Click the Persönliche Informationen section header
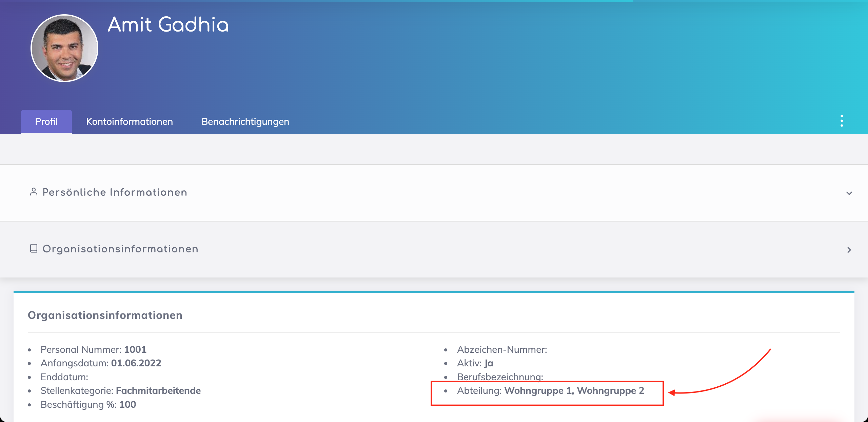868x422 pixels. pyautogui.click(x=115, y=192)
